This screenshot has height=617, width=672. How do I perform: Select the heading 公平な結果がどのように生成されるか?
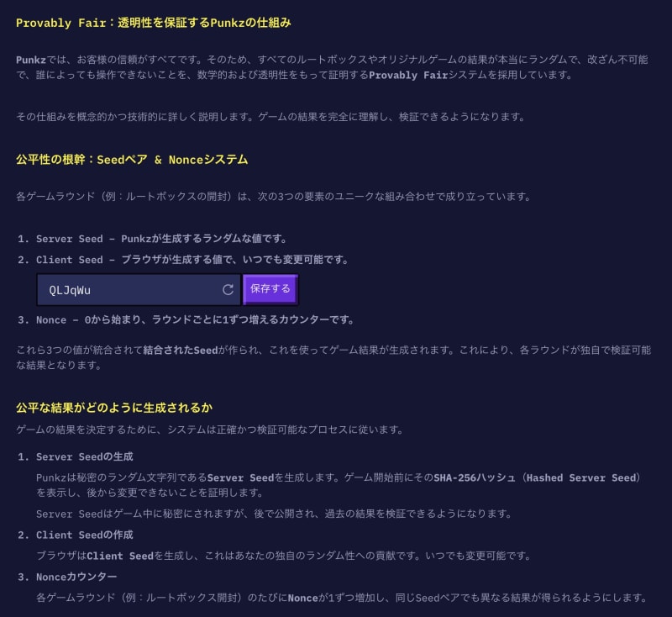[x=114, y=408]
